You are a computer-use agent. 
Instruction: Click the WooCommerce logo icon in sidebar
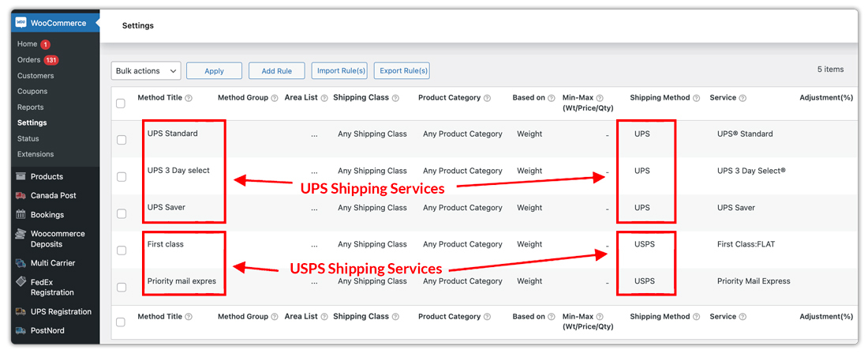click(x=21, y=23)
